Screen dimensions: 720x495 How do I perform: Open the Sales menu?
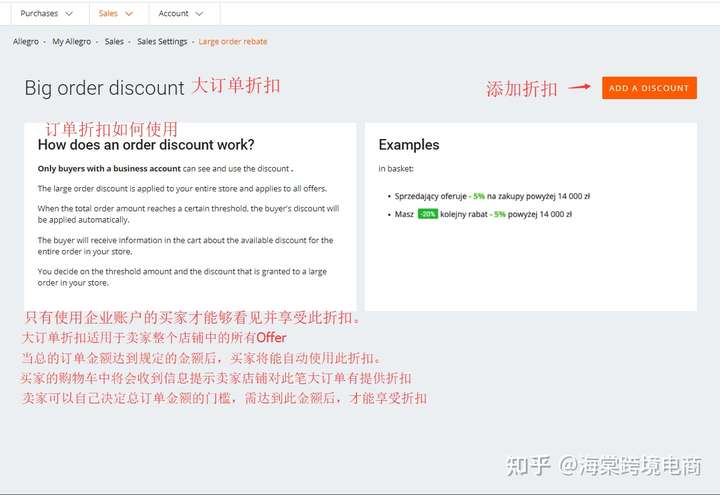tap(116, 13)
